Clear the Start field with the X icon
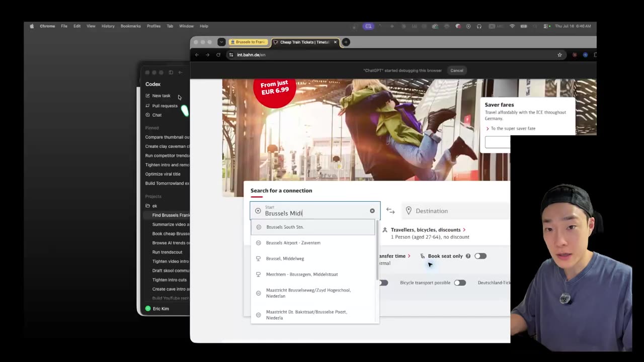 [x=372, y=211]
